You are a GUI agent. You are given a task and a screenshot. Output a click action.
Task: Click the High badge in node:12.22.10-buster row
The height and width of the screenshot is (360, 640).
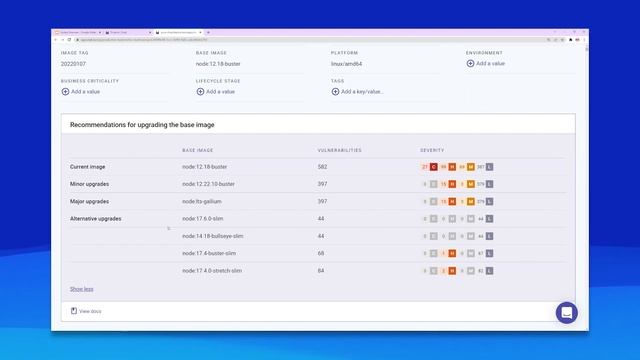(x=452, y=184)
